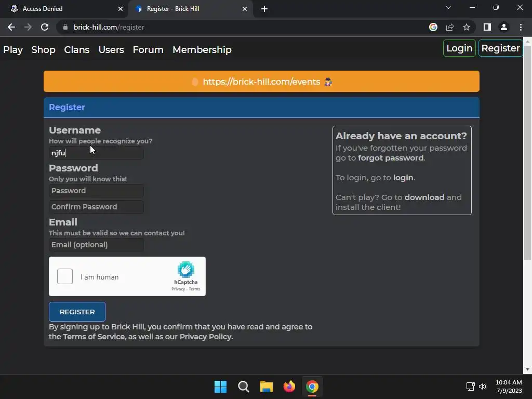This screenshot has width=532, height=399.
Task: Follow the download client link
Action: (x=424, y=197)
